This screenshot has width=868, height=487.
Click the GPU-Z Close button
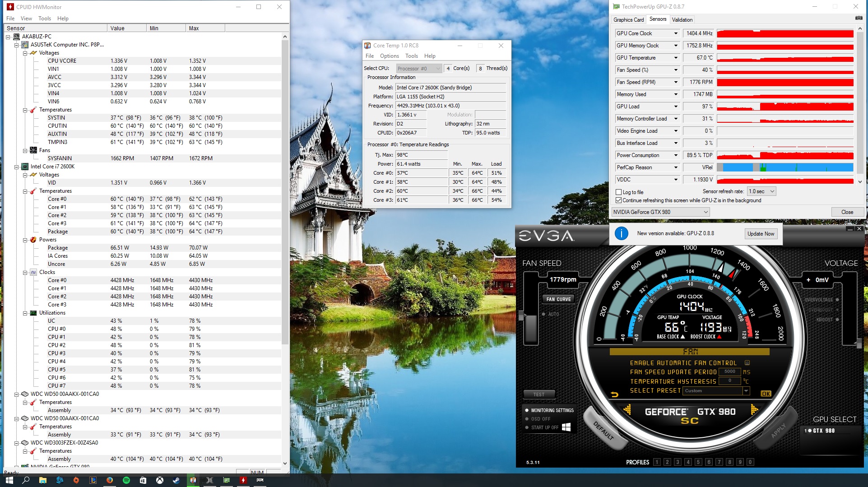[847, 212]
